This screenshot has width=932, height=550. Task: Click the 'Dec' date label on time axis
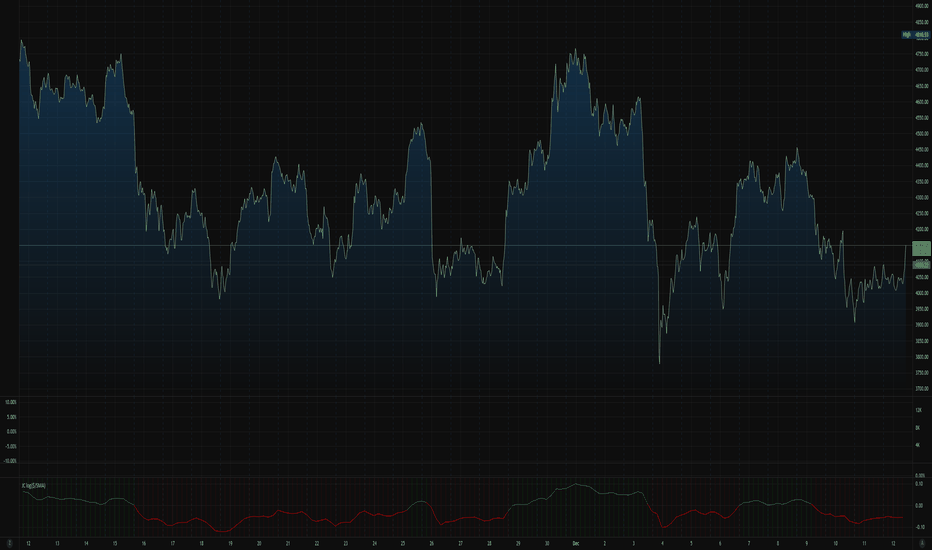coord(575,543)
